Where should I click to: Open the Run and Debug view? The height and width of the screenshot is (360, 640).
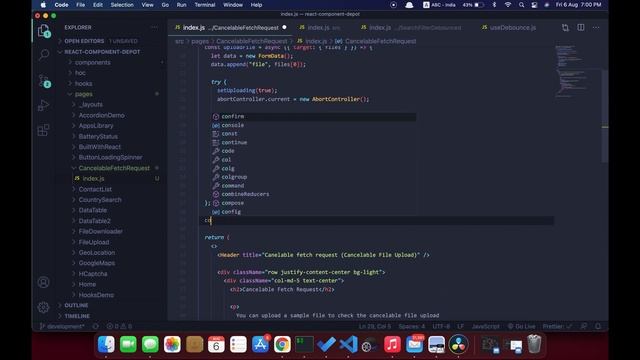pos(44,105)
